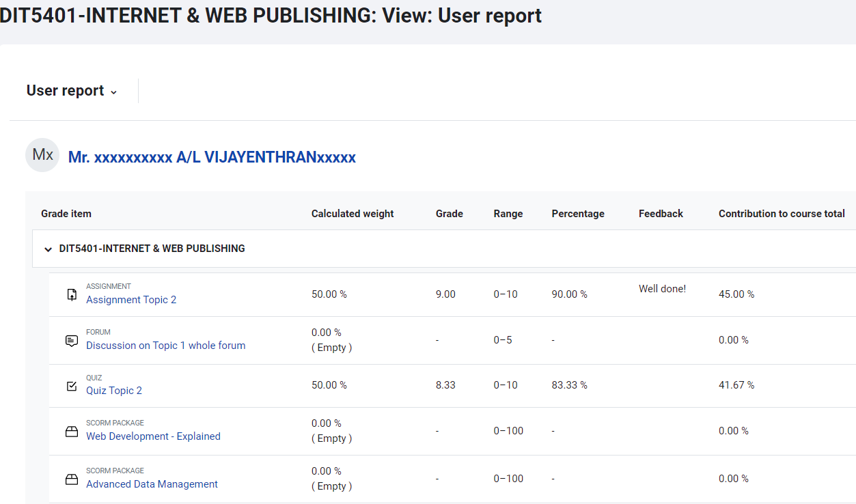The width and height of the screenshot is (856, 504).
Task: Click the Calculated weight column header
Action: pos(353,214)
